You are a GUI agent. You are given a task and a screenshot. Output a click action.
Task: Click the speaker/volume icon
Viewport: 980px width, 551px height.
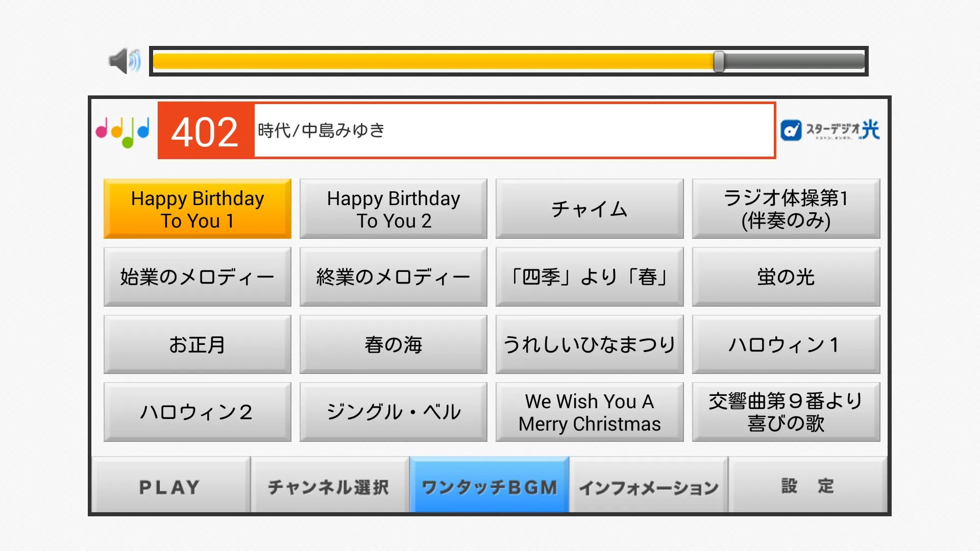point(123,61)
